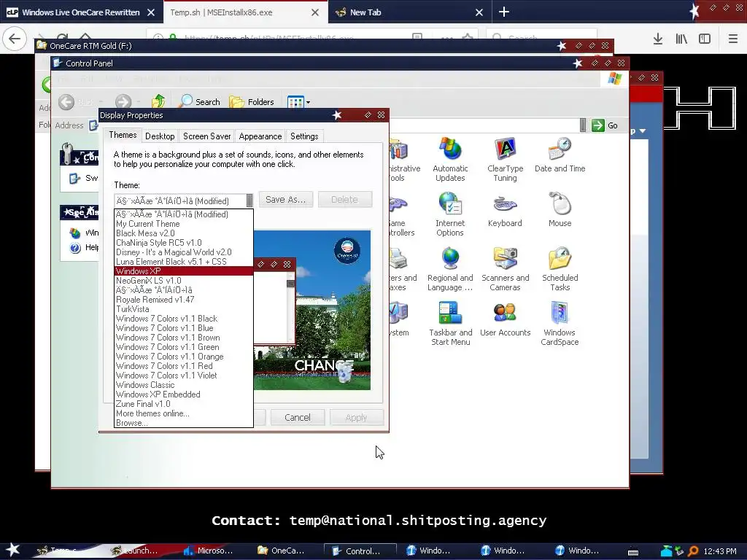Open Taskbar and Start Menu applet
Viewport: 747px width, 560px height.
tap(449, 324)
